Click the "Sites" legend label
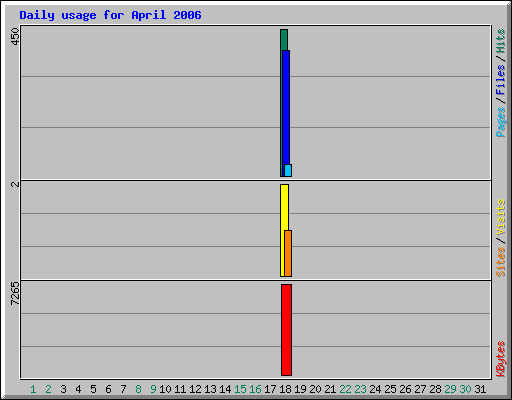 click(x=500, y=262)
